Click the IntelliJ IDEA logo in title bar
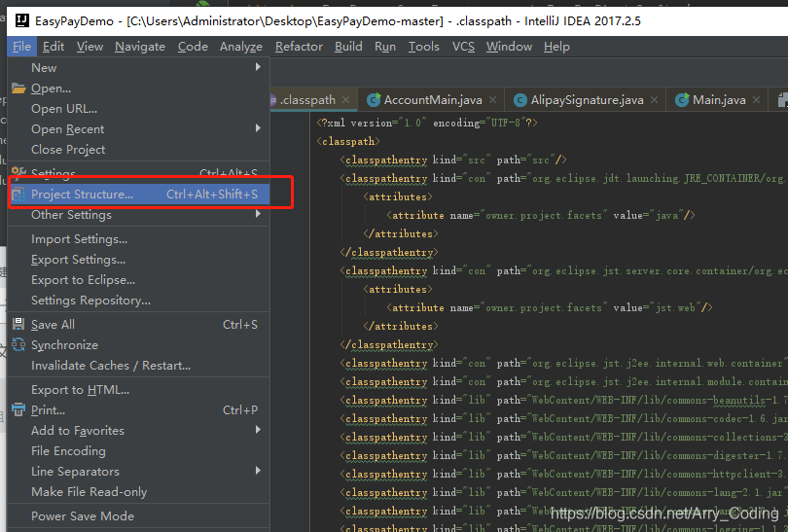Image resolution: width=788 pixels, height=532 pixels. pos(22,20)
